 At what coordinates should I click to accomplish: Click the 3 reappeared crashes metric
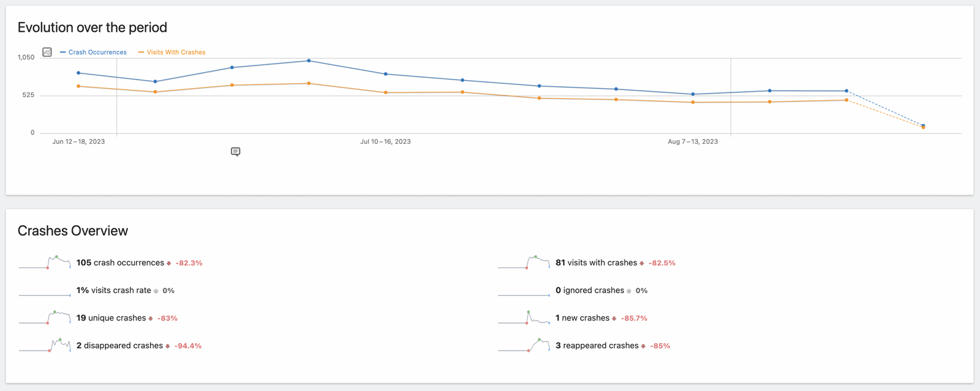597,346
